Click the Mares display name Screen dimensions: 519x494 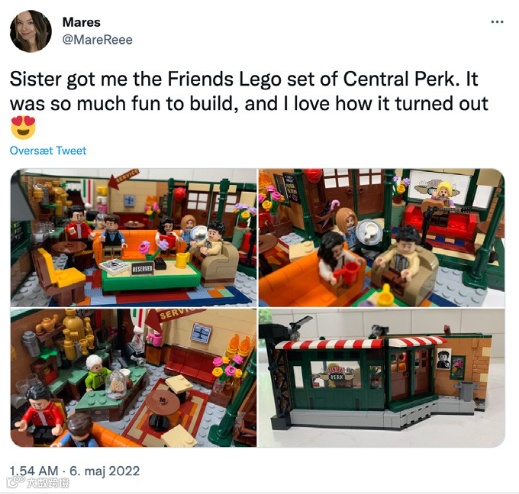pos(81,22)
